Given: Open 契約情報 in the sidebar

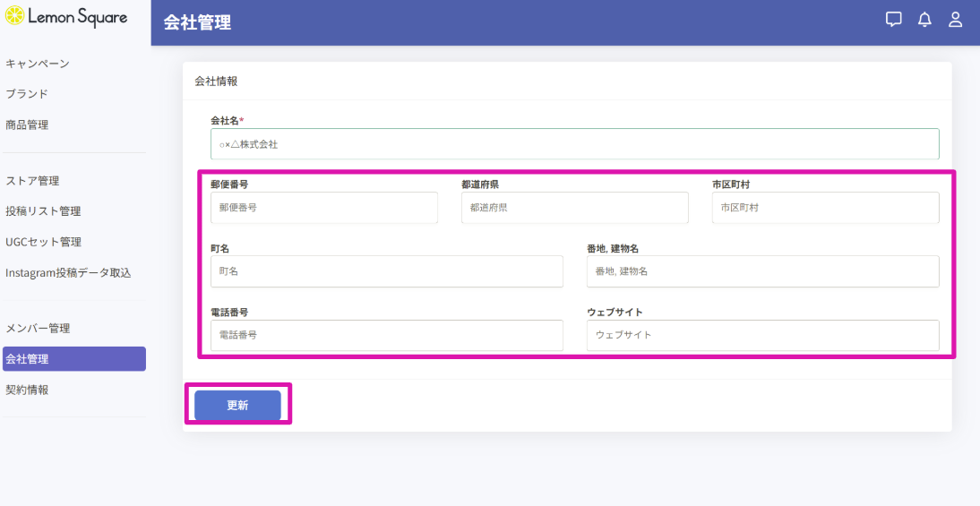Looking at the screenshot, I should (x=27, y=390).
